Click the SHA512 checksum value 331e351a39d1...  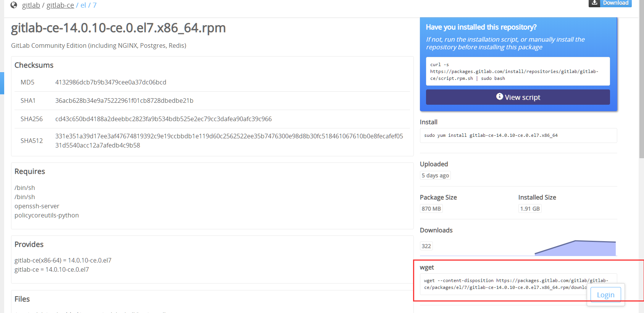tap(229, 141)
